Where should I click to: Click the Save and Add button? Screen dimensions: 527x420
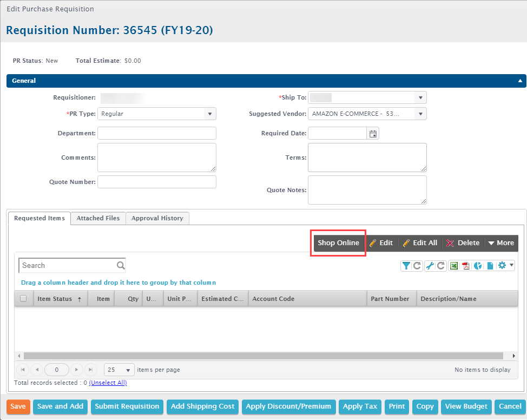tap(60, 406)
